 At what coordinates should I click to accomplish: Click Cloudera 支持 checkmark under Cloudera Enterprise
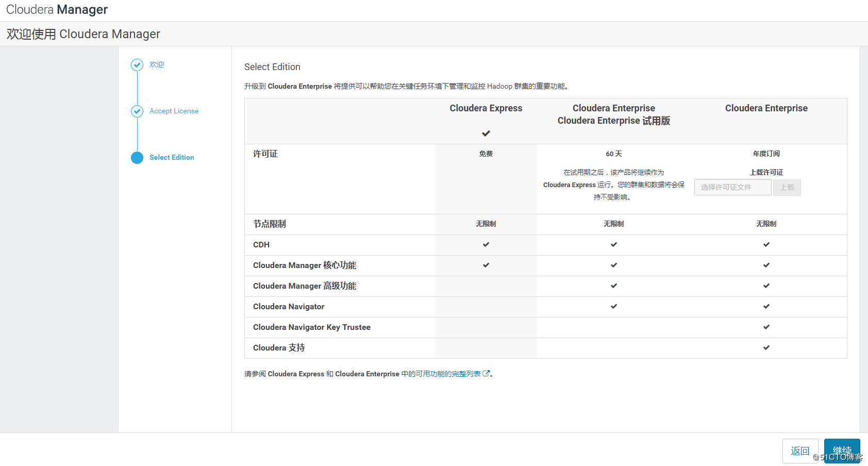766,348
